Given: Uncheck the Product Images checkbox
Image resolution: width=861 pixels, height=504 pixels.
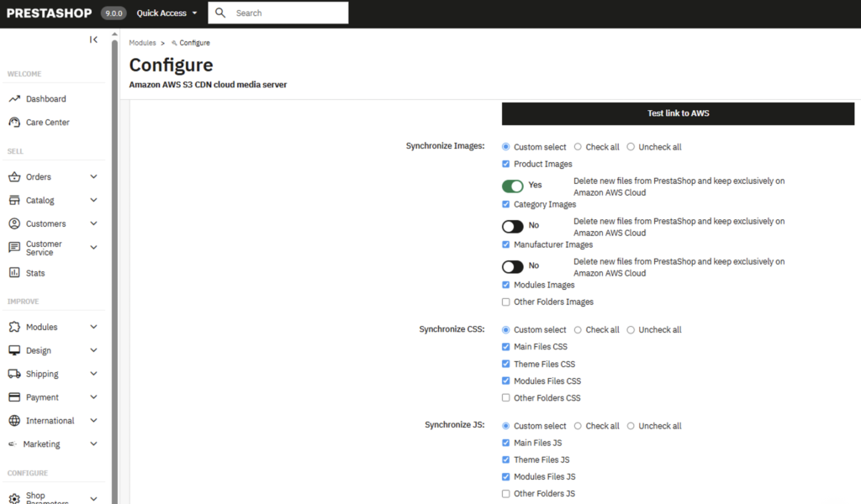Looking at the screenshot, I should pos(505,164).
